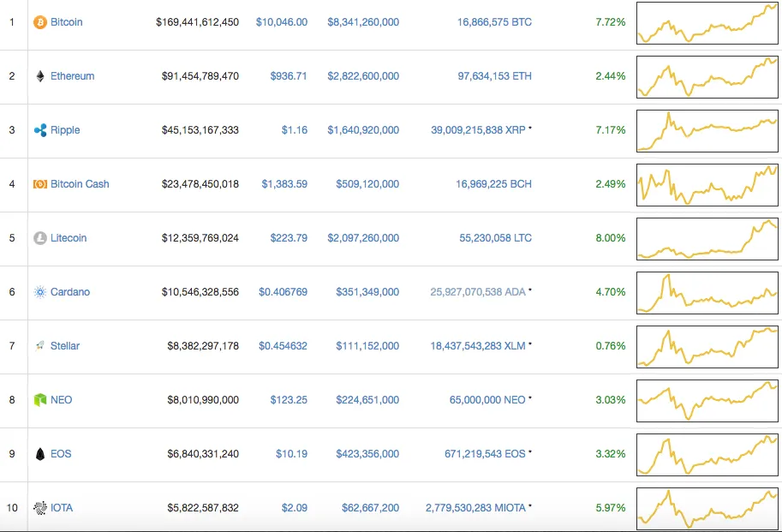Click the Bitcoin coin logo icon
Image resolution: width=782 pixels, height=532 pixels.
click(x=40, y=22)
